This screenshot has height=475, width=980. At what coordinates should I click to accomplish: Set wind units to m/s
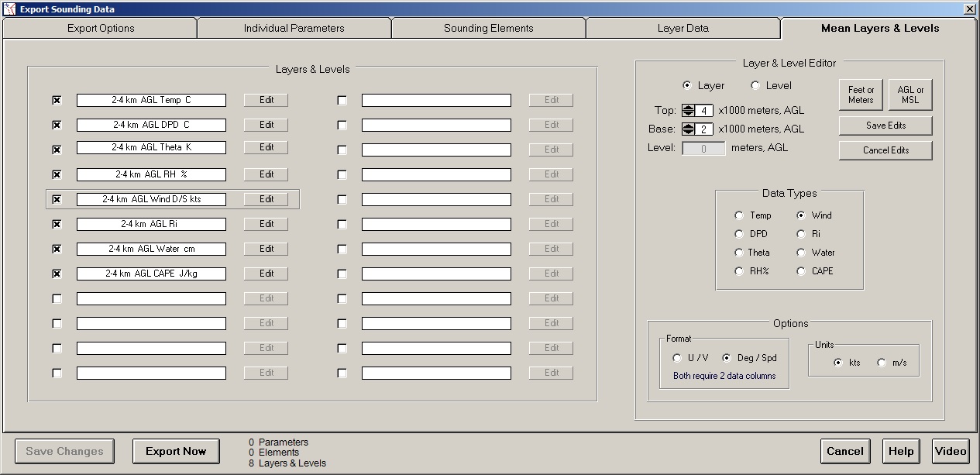pyautogui.click(x=882, y=363)
